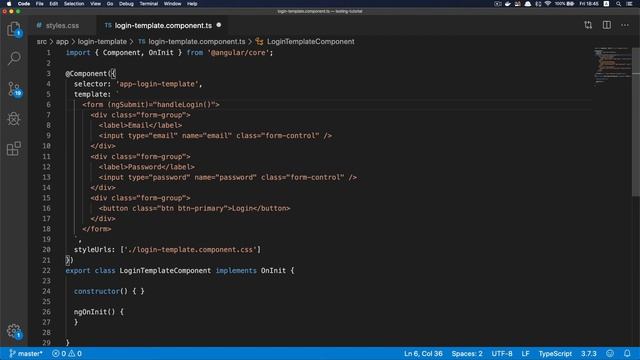The image size is (640, 360).
Task: Open the Go menu
Action: coord(110,4)
